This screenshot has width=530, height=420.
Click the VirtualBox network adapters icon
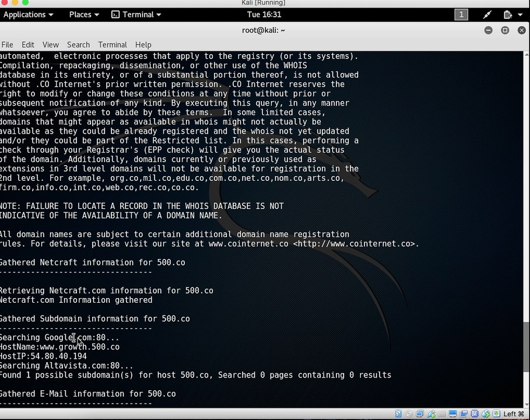tap(420, 414)
